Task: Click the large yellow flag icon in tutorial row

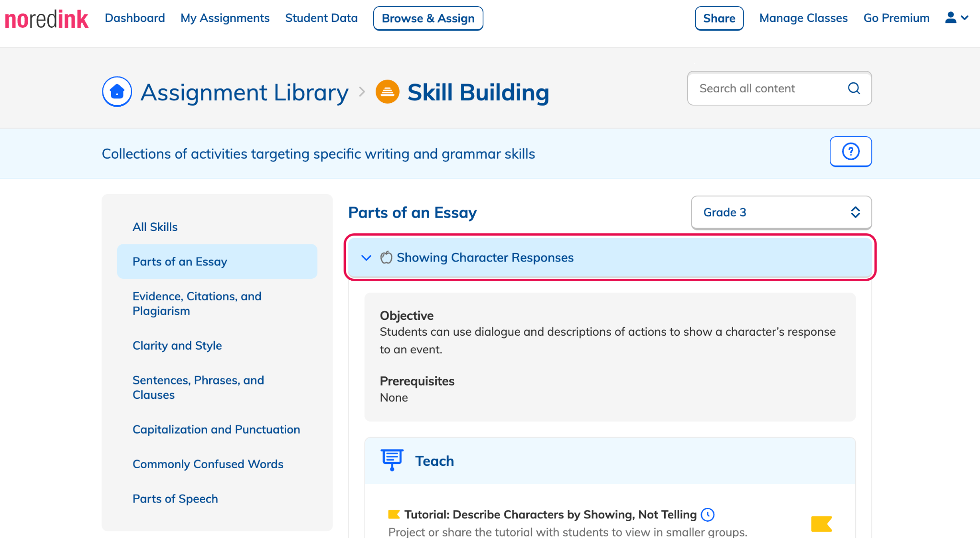Action: [822, 524]
